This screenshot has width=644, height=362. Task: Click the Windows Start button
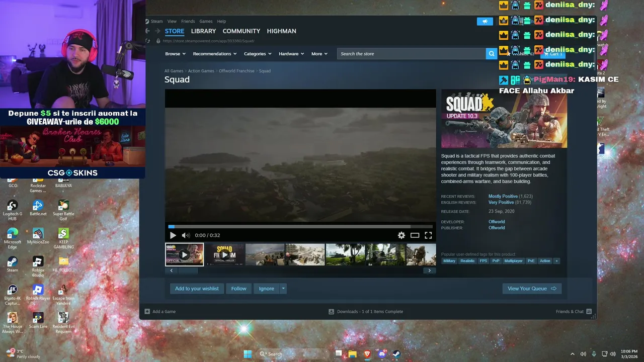248,354
